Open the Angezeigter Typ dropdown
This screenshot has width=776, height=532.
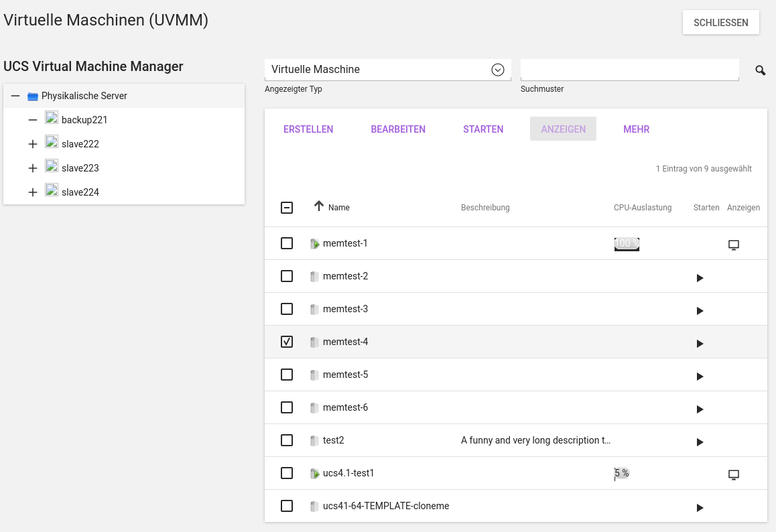(x=497, y=70)
